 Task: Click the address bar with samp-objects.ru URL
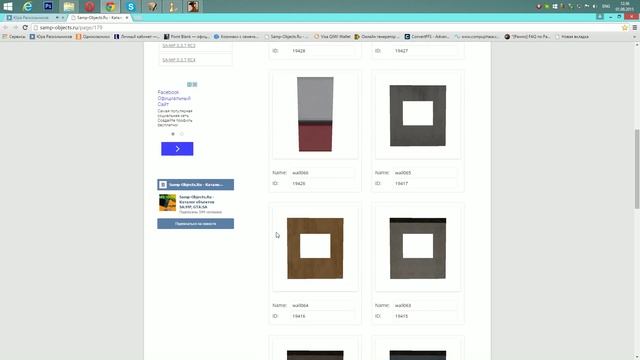(327, 28)
